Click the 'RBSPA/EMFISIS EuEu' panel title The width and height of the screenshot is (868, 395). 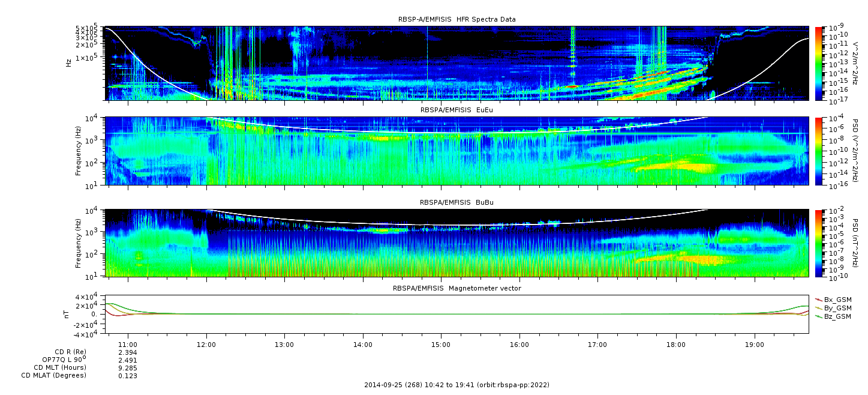coord(456,110)
